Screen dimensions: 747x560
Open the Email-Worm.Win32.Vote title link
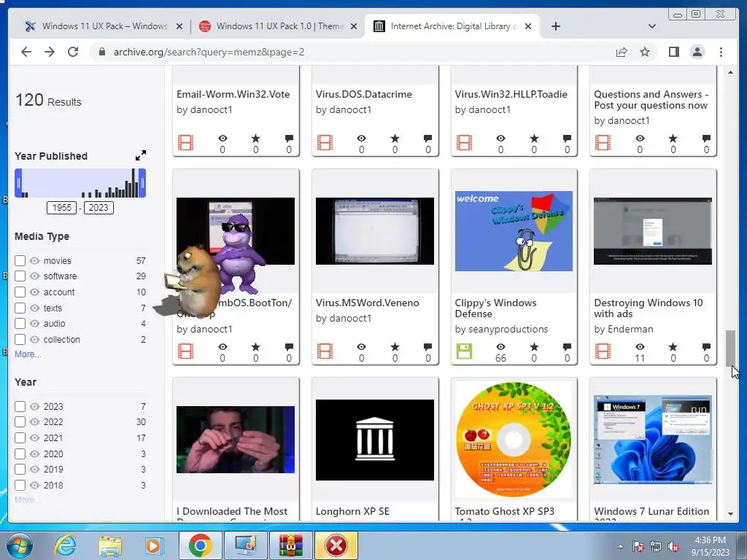[233, 94]
